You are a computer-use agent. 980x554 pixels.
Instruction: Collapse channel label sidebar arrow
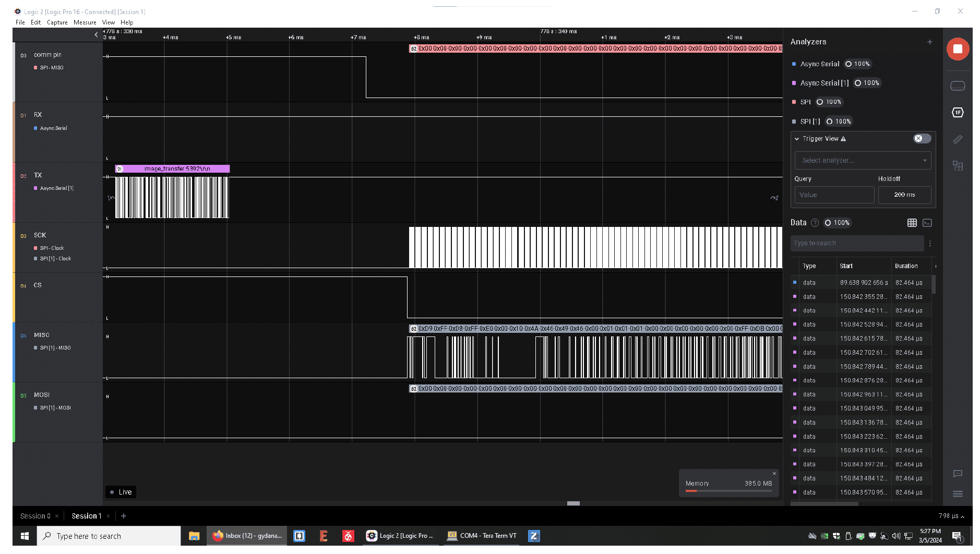coord(96,34)
